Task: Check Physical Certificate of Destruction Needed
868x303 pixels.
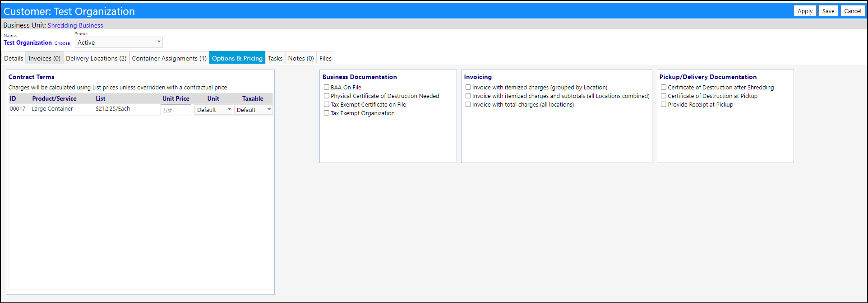Action: [x=327, y=96]
